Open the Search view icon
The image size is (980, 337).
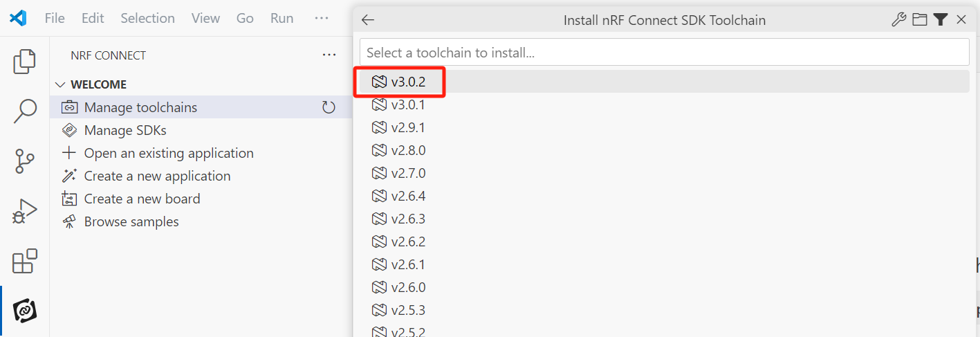(25, 111)
